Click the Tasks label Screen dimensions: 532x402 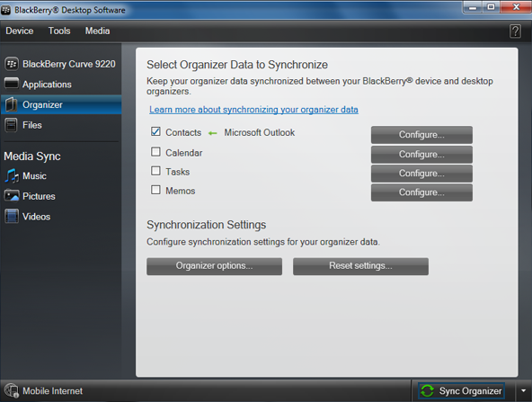177,172
